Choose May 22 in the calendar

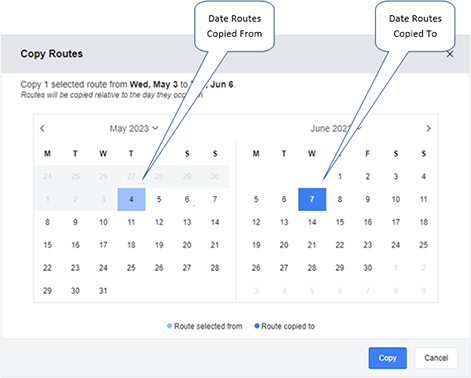click(x=47, y=268)
